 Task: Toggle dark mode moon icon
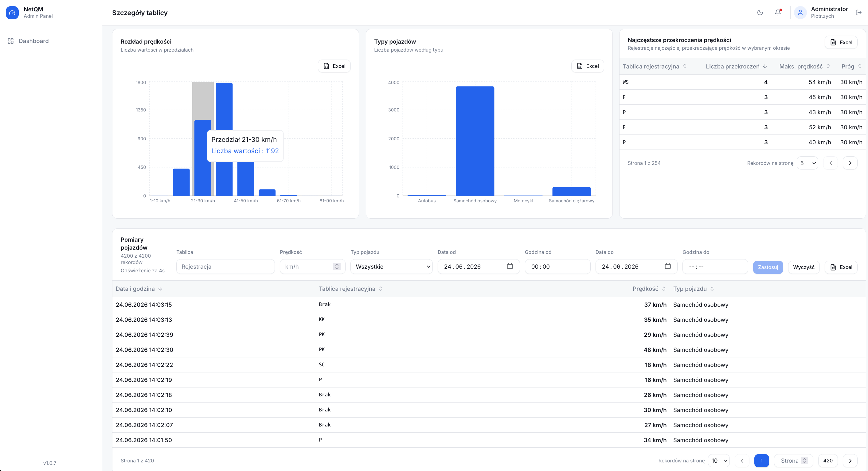coord(760,13)
